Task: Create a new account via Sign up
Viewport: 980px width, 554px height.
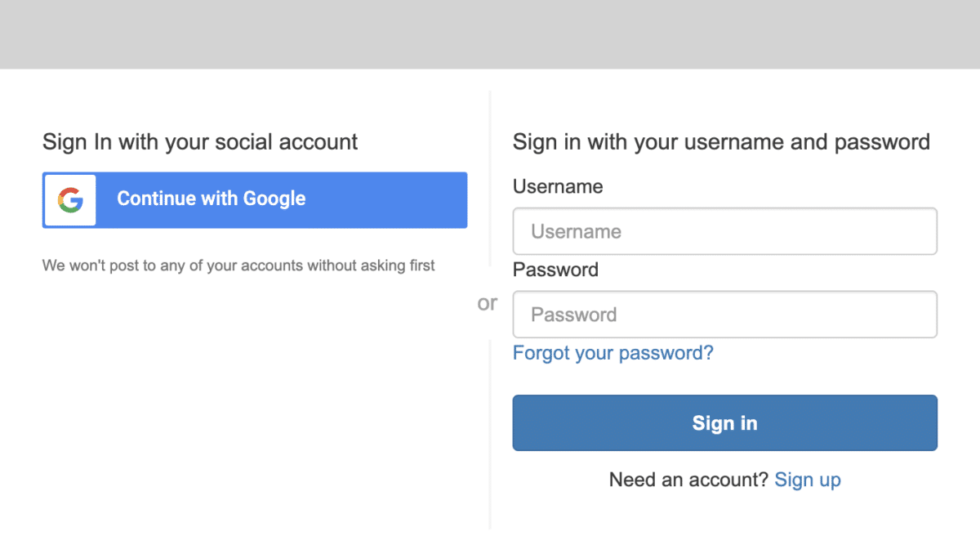Action: click(x=808, y=480)
